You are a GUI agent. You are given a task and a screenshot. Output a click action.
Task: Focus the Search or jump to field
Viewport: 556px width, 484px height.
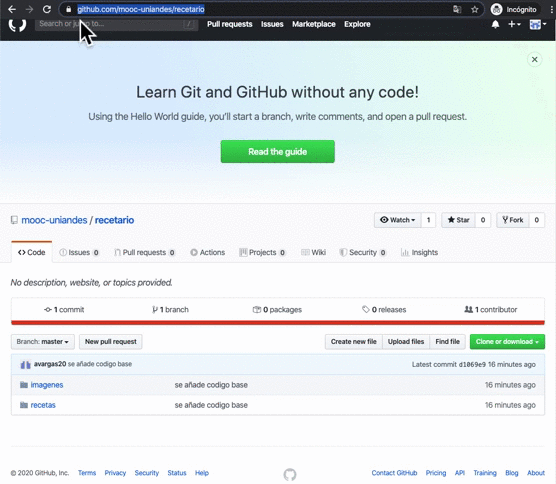[x=116, y=24]
